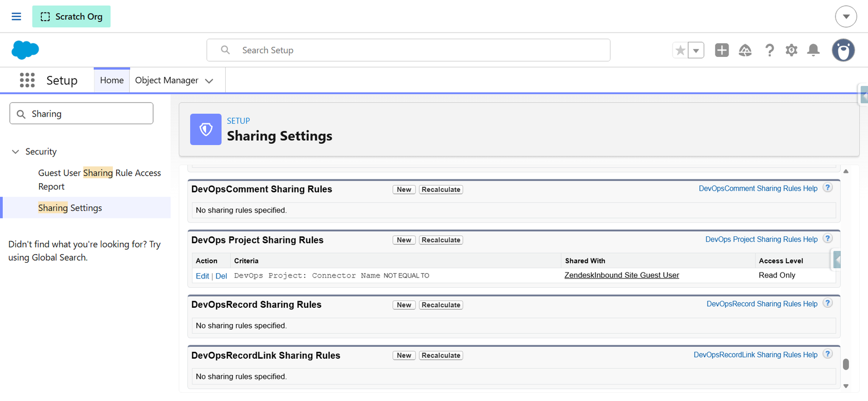Open DevOps Project Sharing Rules Help link
The image size is (868, 401).
click(761, 239)
